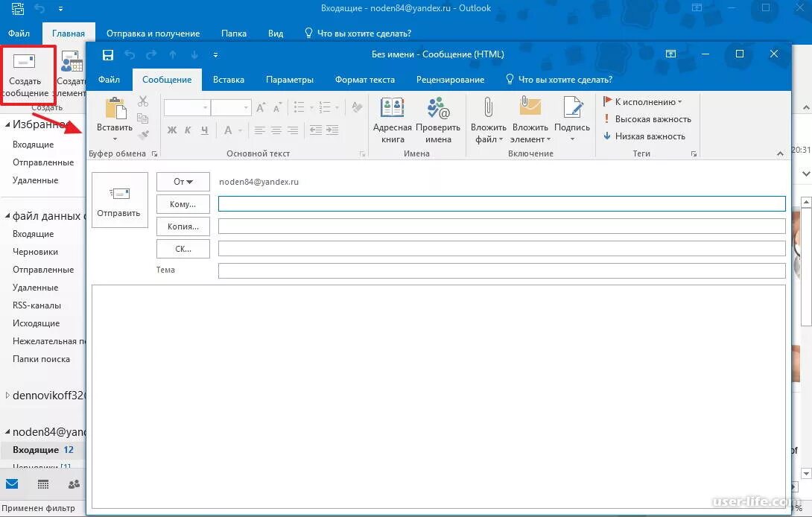
Task: Open Customize Quick Access Toolbar in message window
Action: tap(215, 55)
